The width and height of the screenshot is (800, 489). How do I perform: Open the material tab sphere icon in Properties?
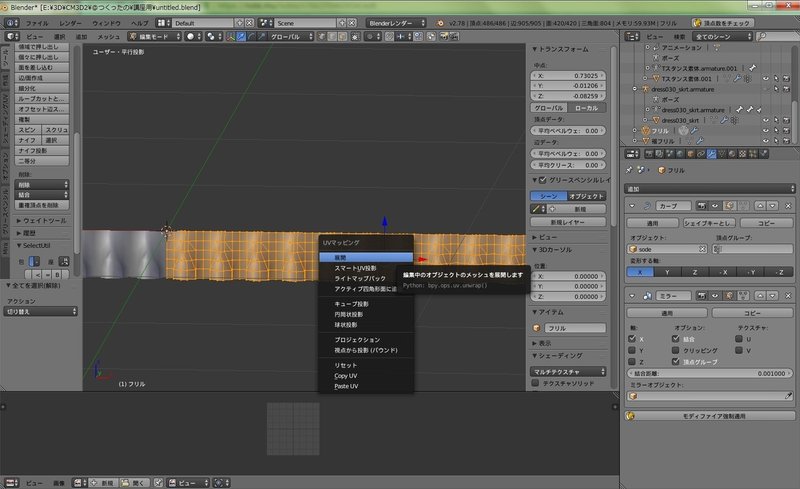(x=732, y=154)
